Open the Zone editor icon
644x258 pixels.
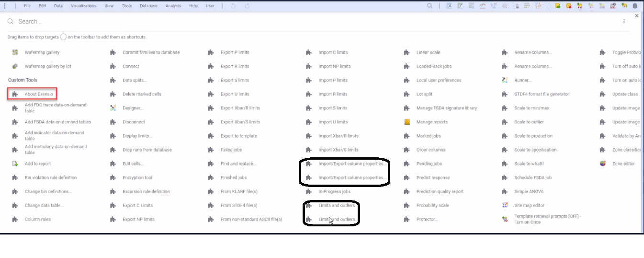point(603,164)
